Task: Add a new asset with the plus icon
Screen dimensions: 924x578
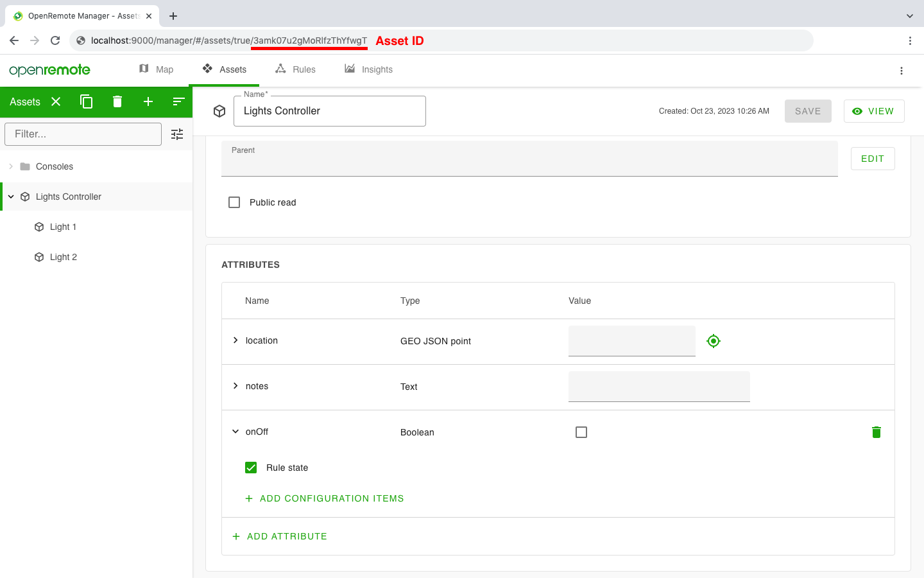Action: (148, 101)
